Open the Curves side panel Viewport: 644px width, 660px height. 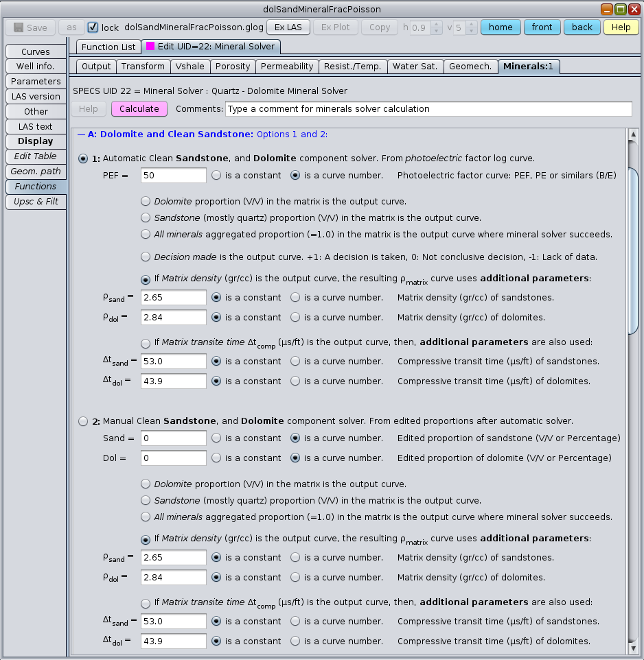[36, 51]
